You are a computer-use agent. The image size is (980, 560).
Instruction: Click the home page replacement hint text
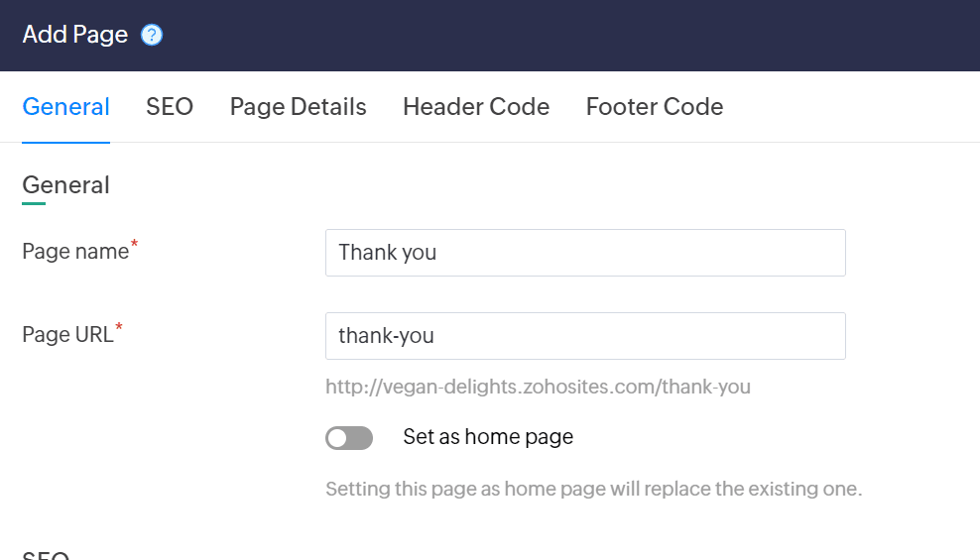point(593,489)
